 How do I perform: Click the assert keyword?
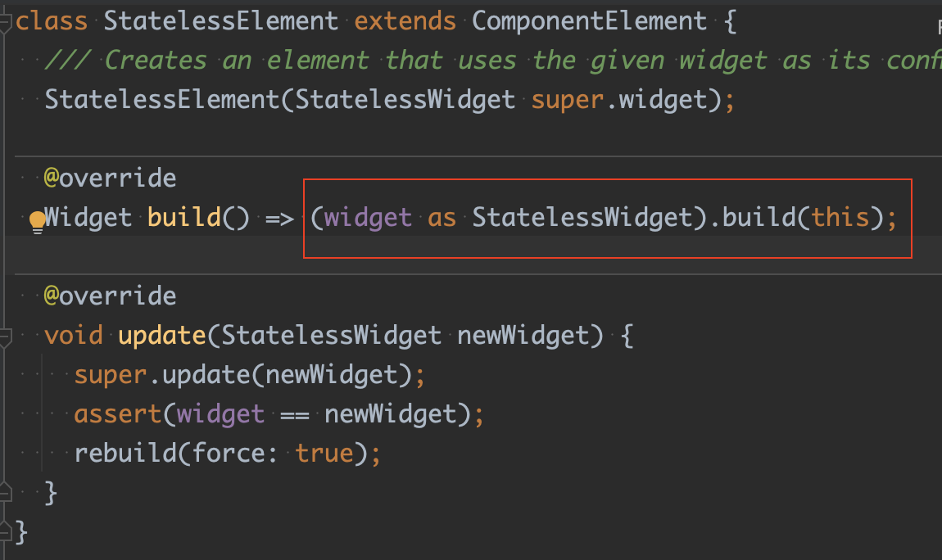click(x=118, y=414)
